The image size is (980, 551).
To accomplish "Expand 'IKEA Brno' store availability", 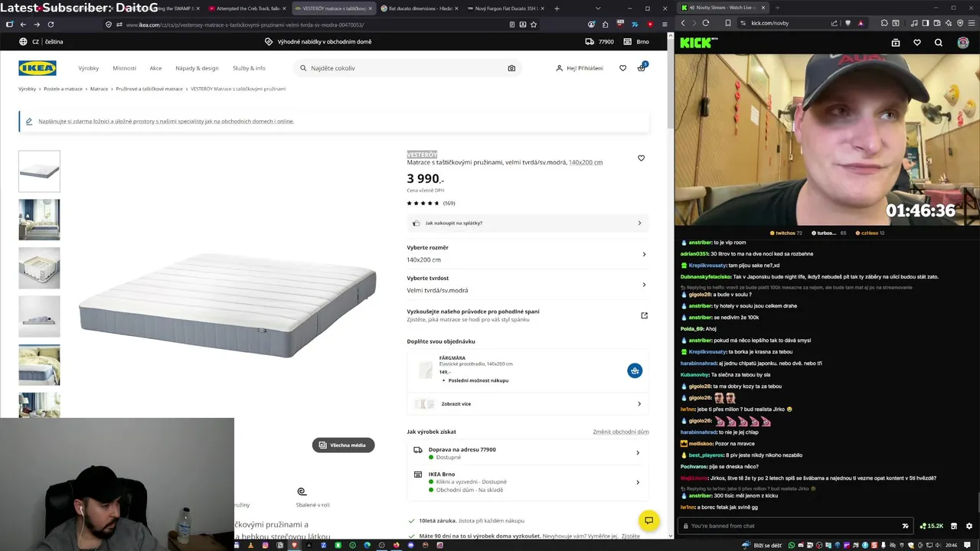I will [528, 482].
